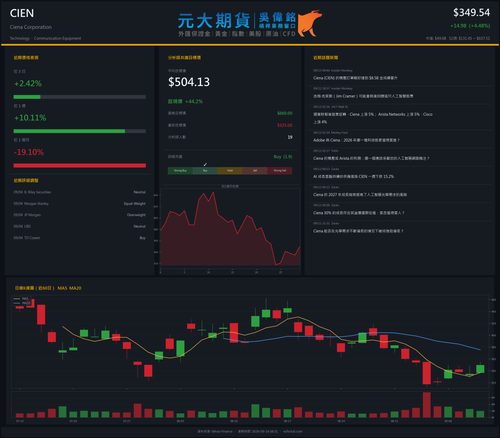The height and width of the screenshot is (438, 500).
Task: Click the analyst count value 19
Action: [x=290, y=137]
